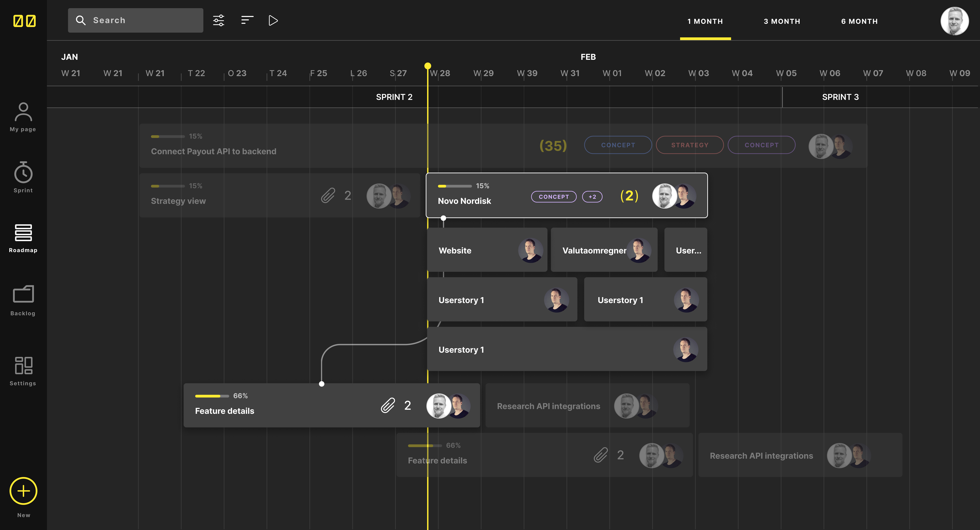
Task: Click the JAN month label
Action: (69, 57)
